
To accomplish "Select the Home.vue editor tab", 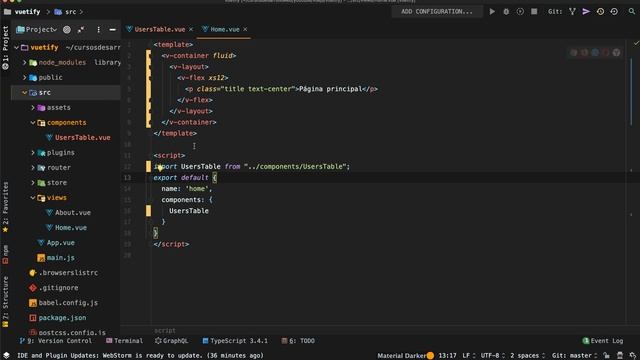I will 224,29.
